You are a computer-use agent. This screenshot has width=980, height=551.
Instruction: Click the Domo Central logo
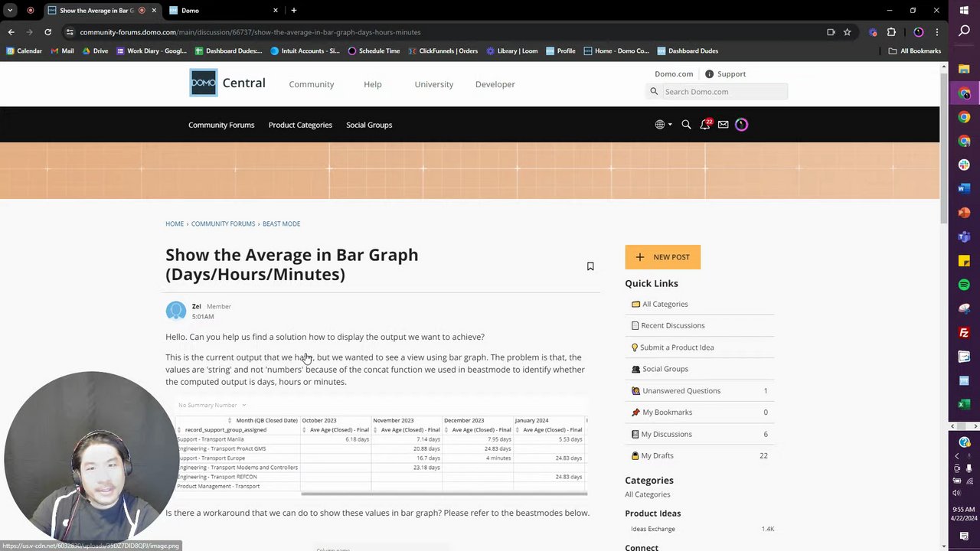point(227,83)
